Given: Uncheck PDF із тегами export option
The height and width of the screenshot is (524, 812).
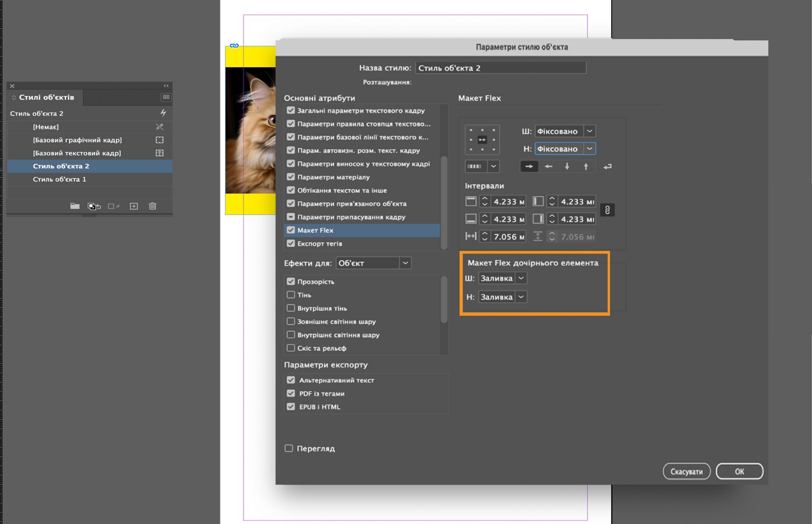Looking at the screenshot, I should pos(291,393).
